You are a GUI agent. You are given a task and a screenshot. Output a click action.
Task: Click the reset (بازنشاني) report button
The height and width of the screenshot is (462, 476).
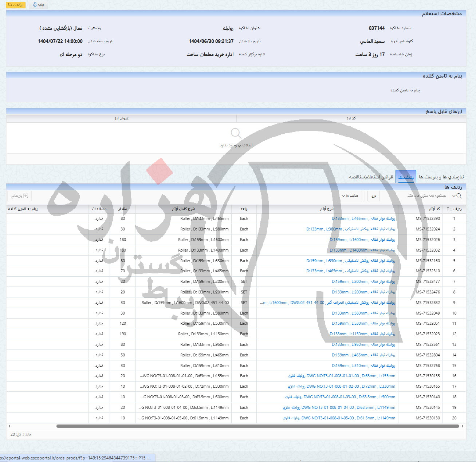tap(20, 196)
